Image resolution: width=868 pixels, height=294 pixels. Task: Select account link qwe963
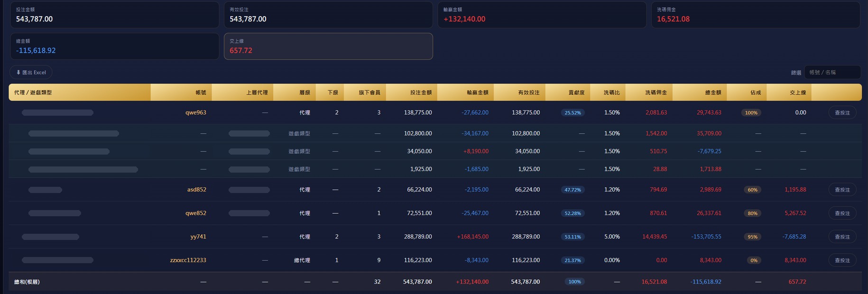pyautogui.click(x=196, y=113)
